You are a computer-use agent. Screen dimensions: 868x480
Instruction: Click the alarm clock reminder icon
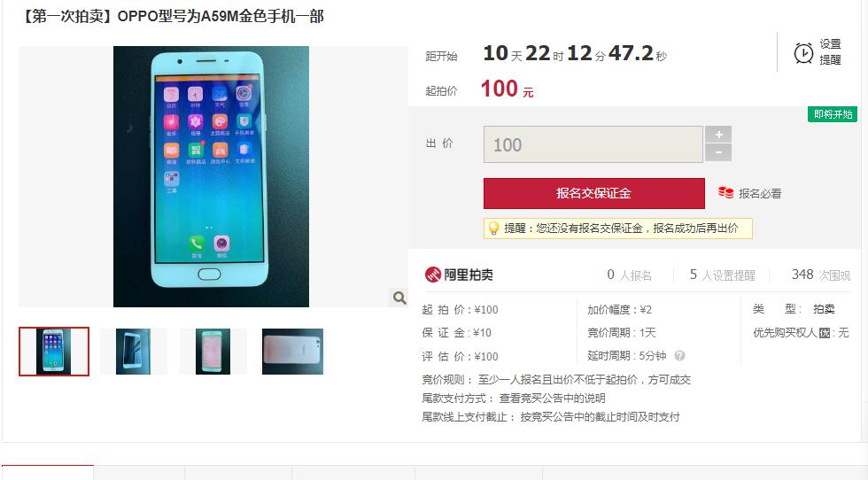point(803,53)
